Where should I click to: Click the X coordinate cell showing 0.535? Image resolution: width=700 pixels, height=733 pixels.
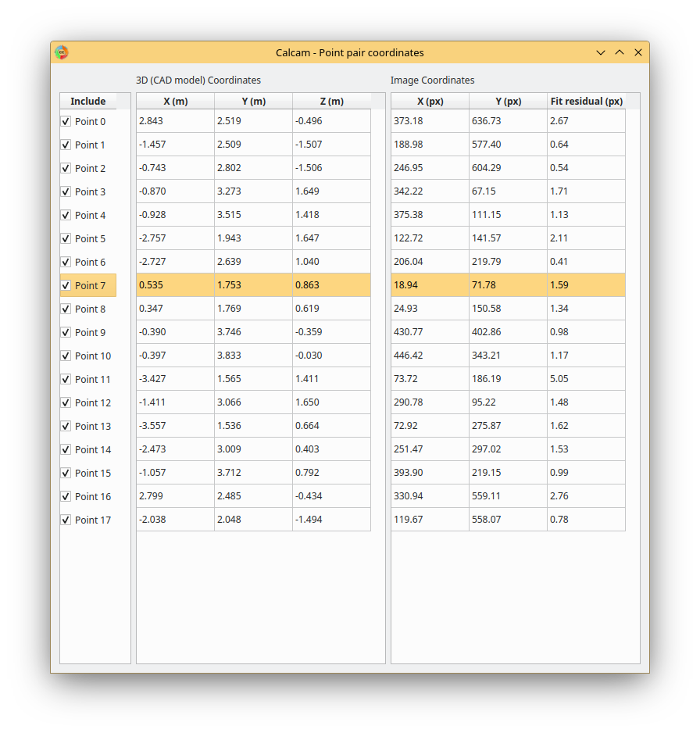pos(175,284)
